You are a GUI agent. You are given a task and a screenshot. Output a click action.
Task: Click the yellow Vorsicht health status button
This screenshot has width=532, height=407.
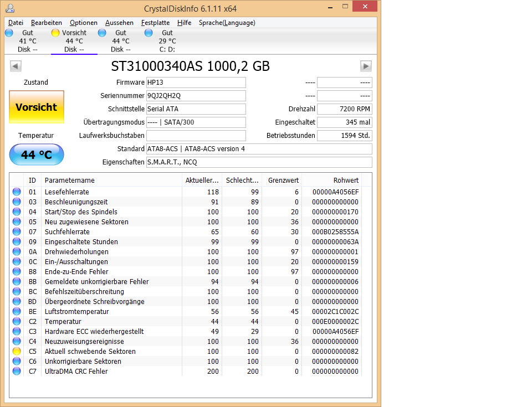[37, 107]
